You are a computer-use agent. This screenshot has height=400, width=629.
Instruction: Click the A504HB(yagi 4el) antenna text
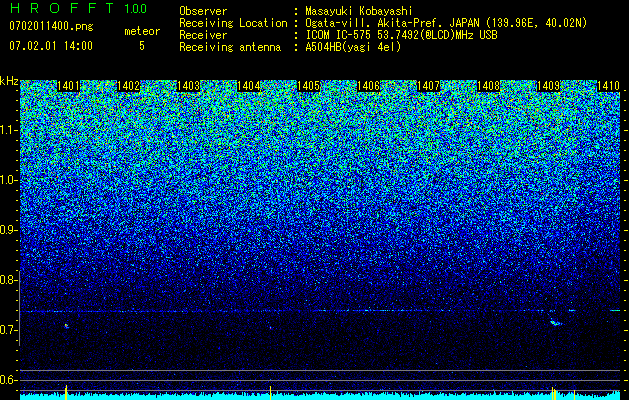(353, 47)
